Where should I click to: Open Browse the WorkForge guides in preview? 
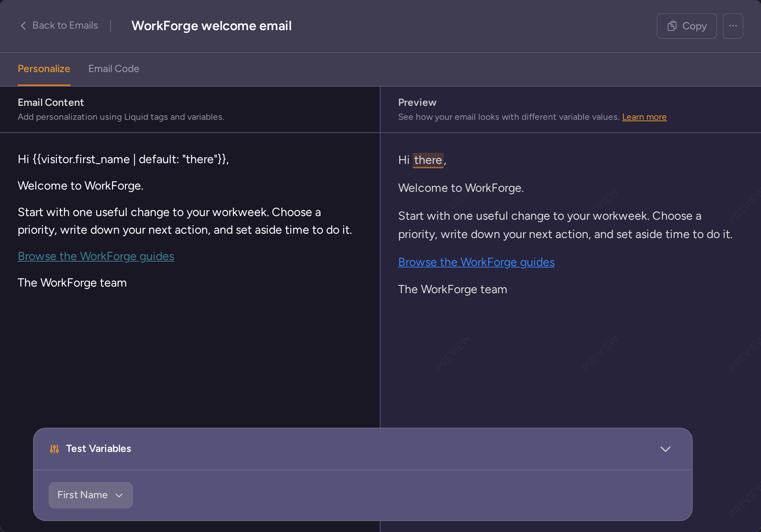point(476,262)
